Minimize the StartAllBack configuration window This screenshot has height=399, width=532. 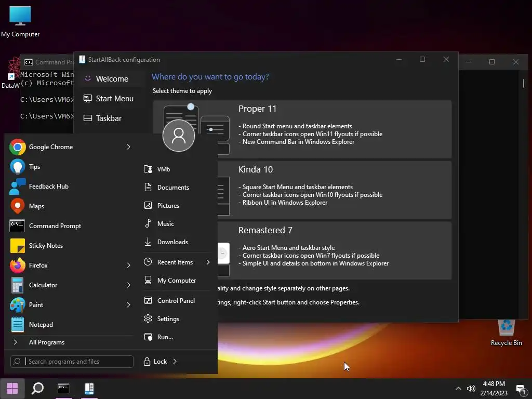pos(399,59)
